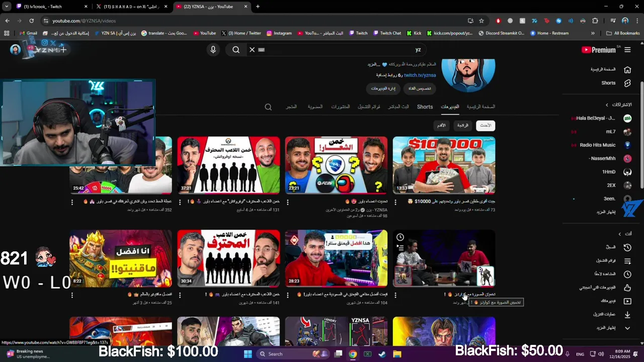Expand the 'You' section header chevron
The image size is (644, 362).
(619, 234)
